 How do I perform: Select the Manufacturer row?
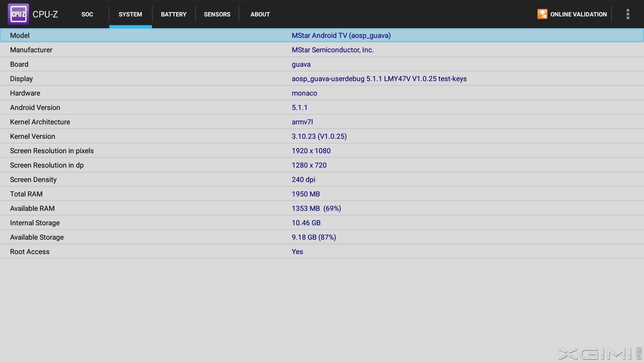322,50
